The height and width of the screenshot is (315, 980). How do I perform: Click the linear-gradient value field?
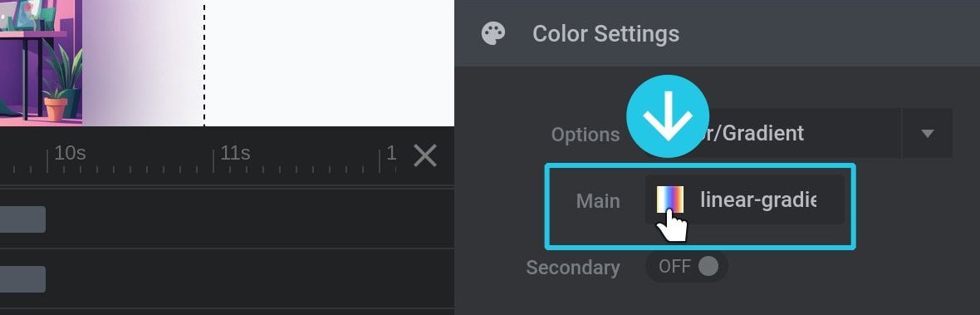745,200
